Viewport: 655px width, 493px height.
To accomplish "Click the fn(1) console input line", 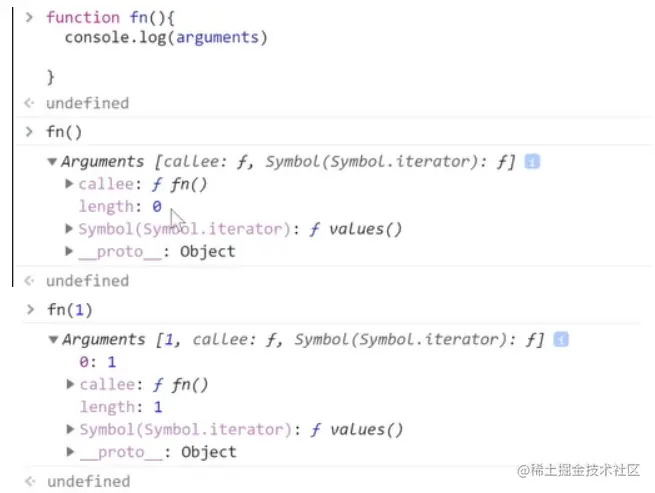I will [72, 309].
